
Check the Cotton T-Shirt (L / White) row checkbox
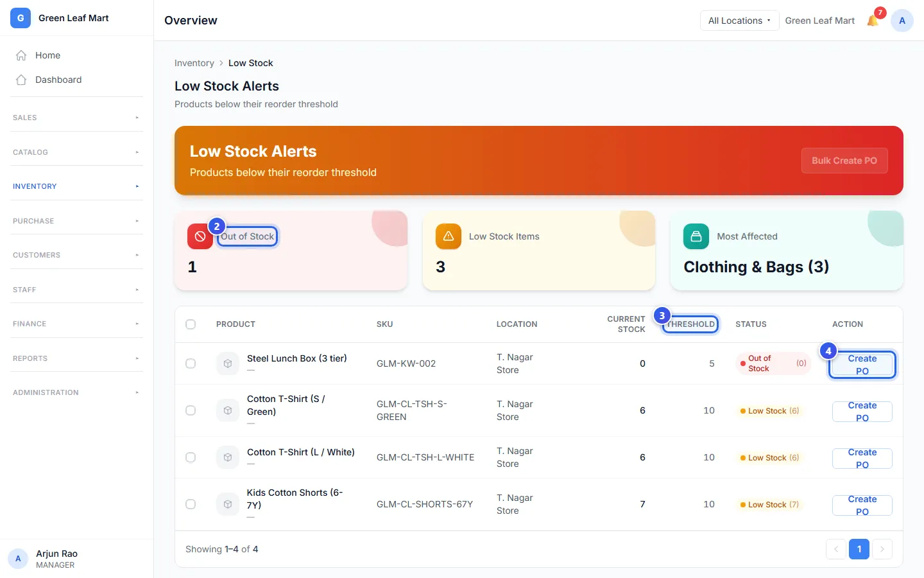click(191, 457)
